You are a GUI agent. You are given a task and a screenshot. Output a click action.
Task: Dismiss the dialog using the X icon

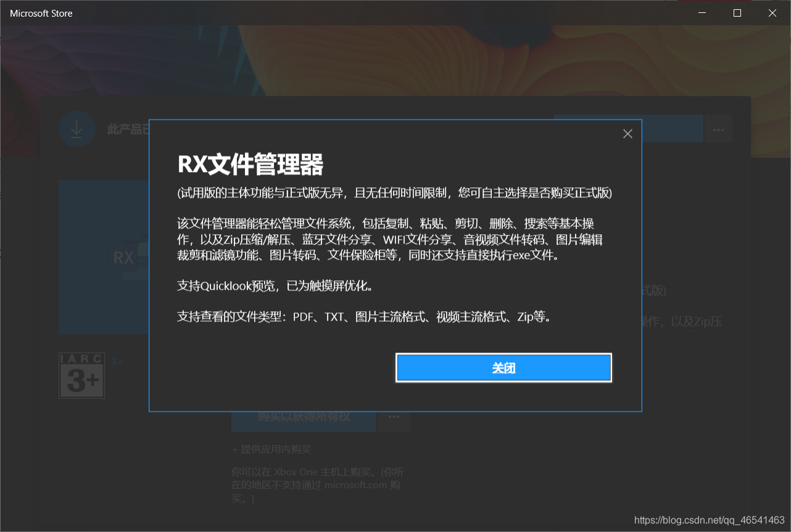point(627,133)
